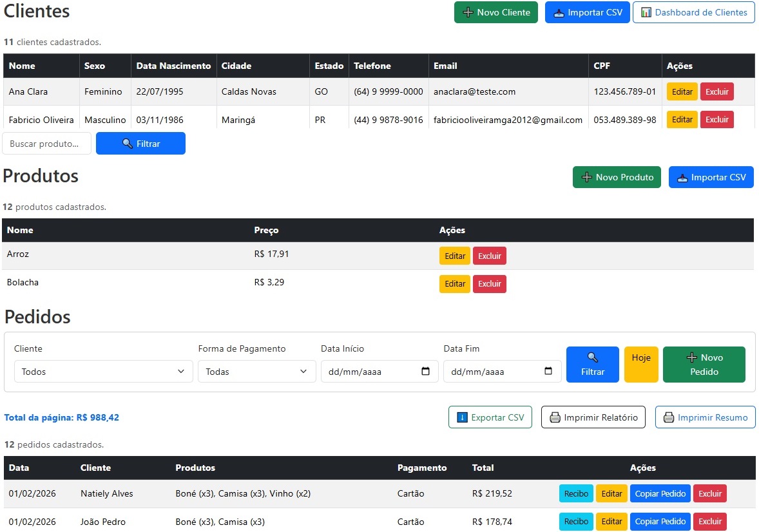Import products using Importar CSV in Produtos
The image size is (759, 532).
point(711,177)
